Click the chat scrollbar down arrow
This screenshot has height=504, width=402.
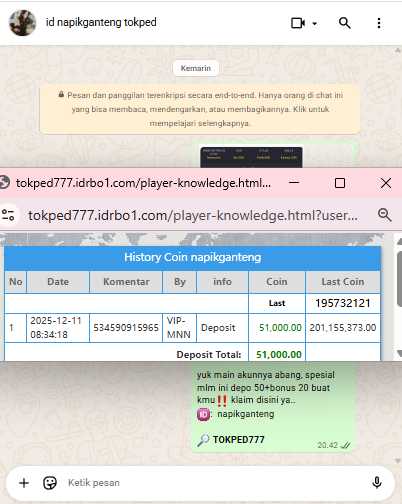(398, 461)
